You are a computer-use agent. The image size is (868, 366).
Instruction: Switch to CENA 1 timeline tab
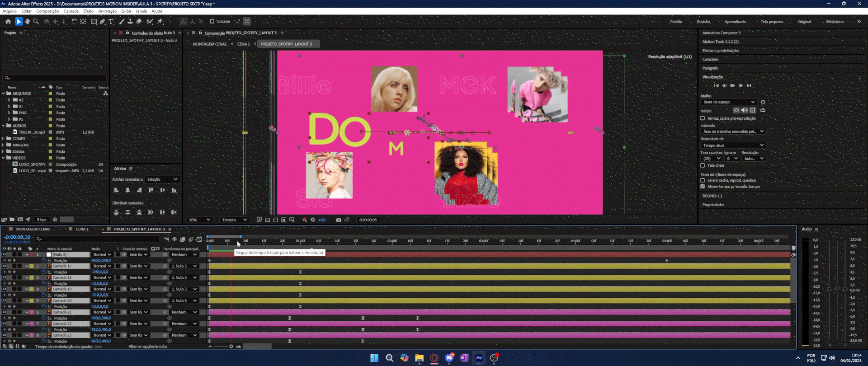click(x=82, y=229)
